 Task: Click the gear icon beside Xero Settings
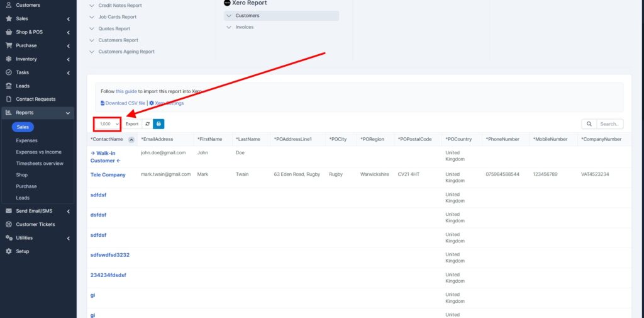click(152, 103)
